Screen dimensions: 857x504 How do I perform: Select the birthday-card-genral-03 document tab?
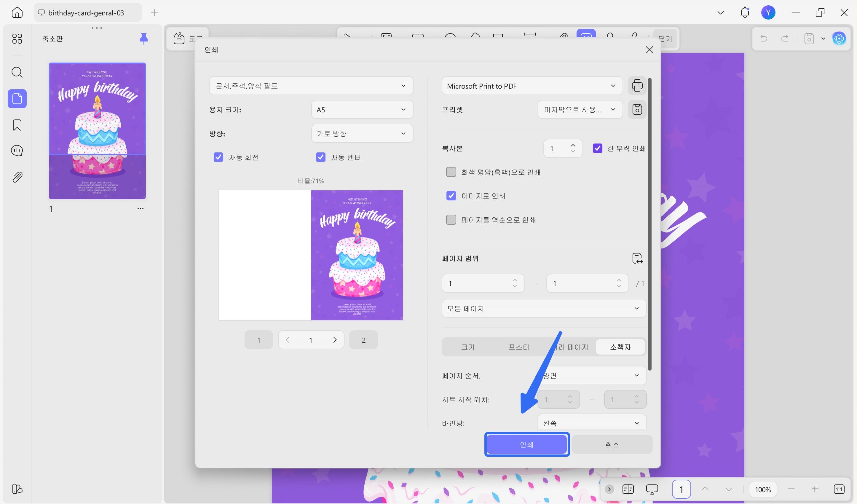click(88, 13)
